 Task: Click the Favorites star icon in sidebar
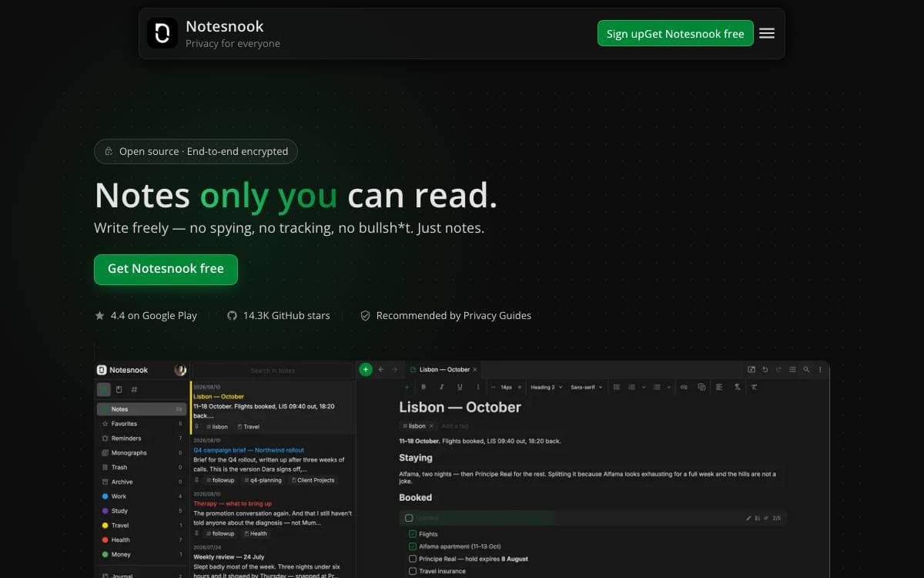[x=105, y=424]
